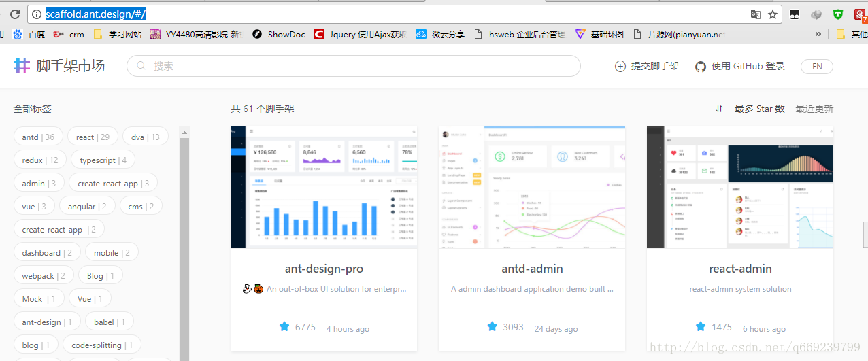
Task: Select the cms tag
Action: [x=141, y=206]
